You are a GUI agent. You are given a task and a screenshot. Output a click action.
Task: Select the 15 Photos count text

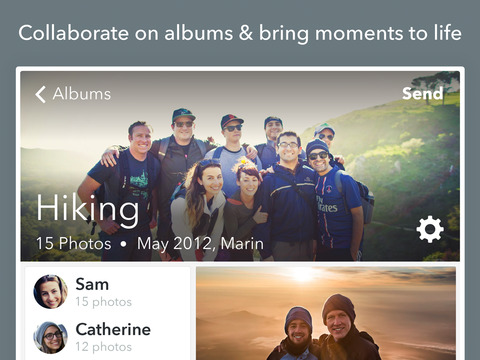[x=73, y=243]
